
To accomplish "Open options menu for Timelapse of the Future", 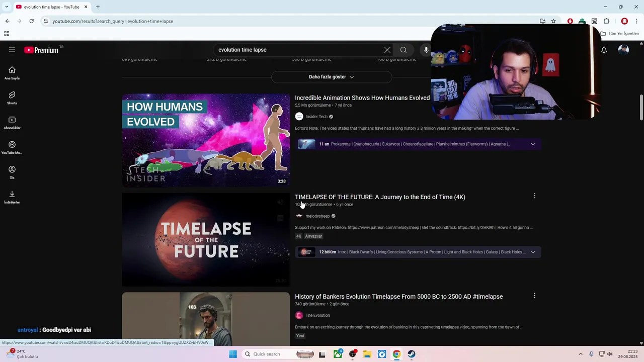I will coord(534,196).
